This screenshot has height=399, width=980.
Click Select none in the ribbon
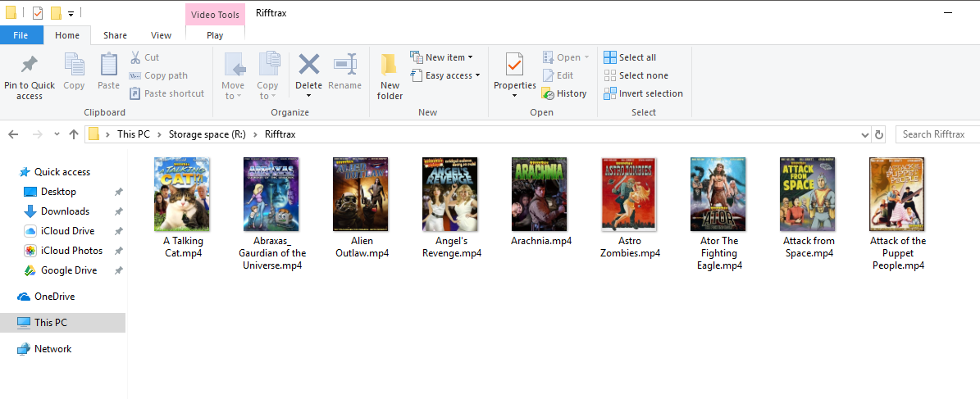(636, 75)
